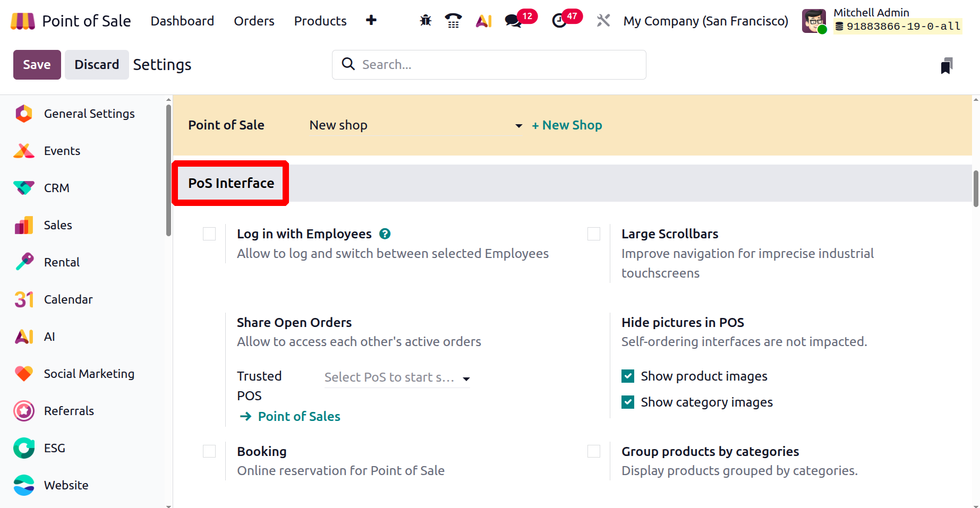The width and height of the screenshot is (980, 508).
Task: Open the AI assistant icon in navbar
Action: pyautogui.click(x=483, y=21)
